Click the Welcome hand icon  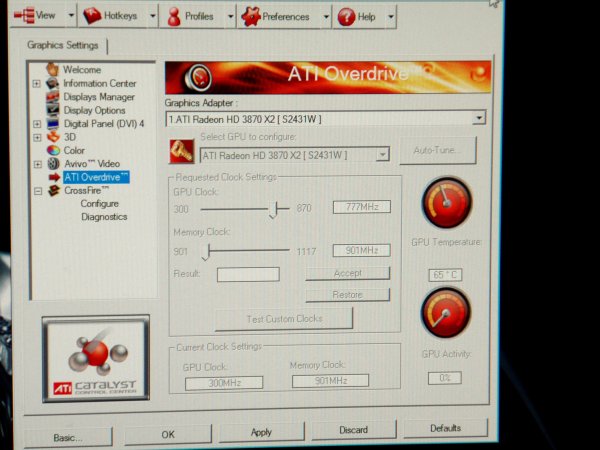click(x=52, y=69)
